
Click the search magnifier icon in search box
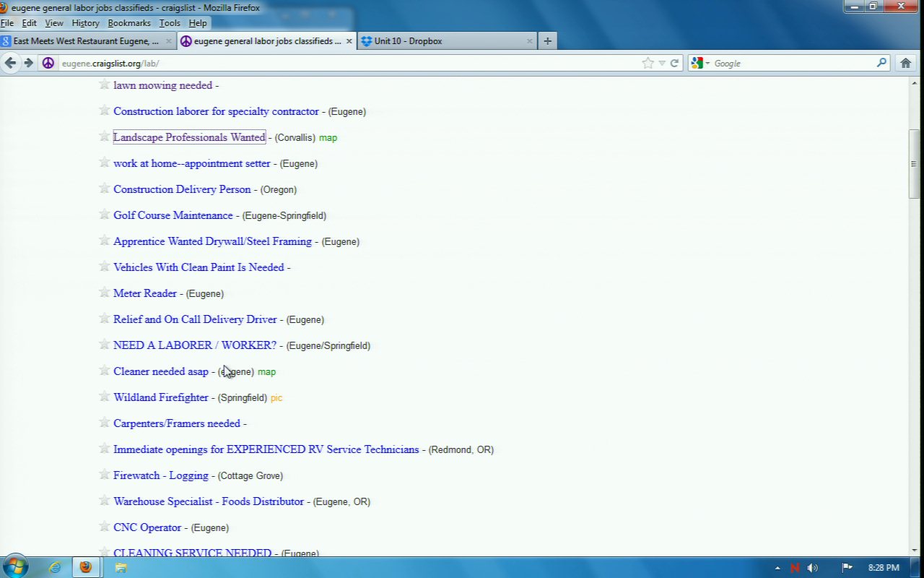(x=881, y=63)
